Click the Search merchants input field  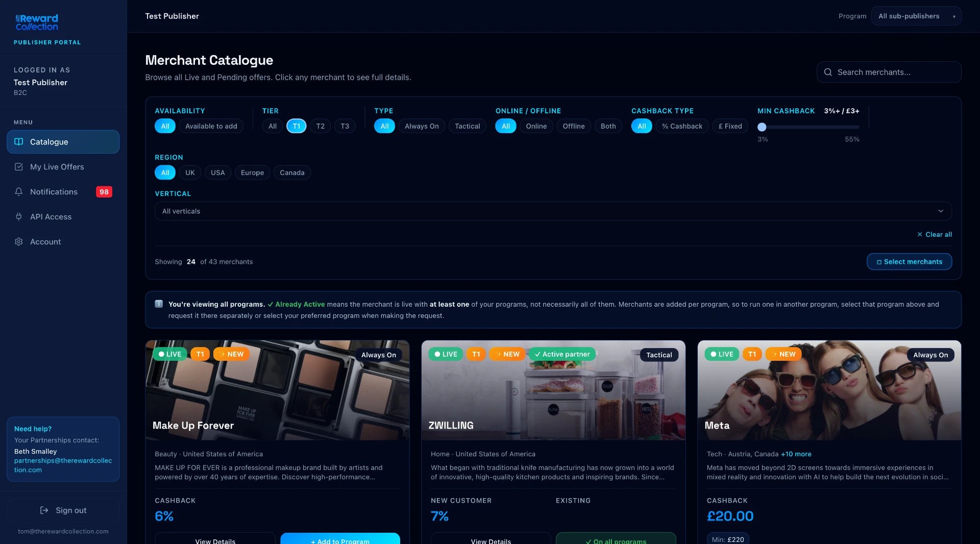tap(889, 72)
